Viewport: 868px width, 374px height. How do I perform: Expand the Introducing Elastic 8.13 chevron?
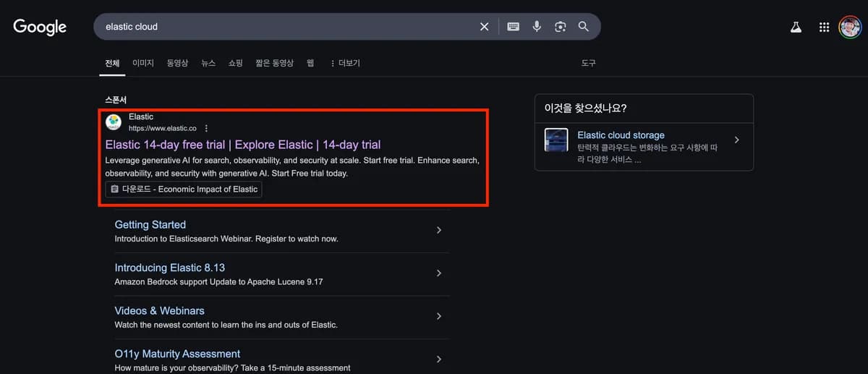point(438,273)
